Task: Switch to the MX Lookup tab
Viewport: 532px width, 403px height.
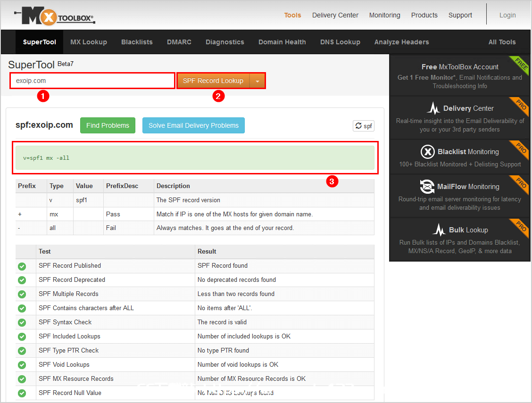Action: [x=89, y=42]
